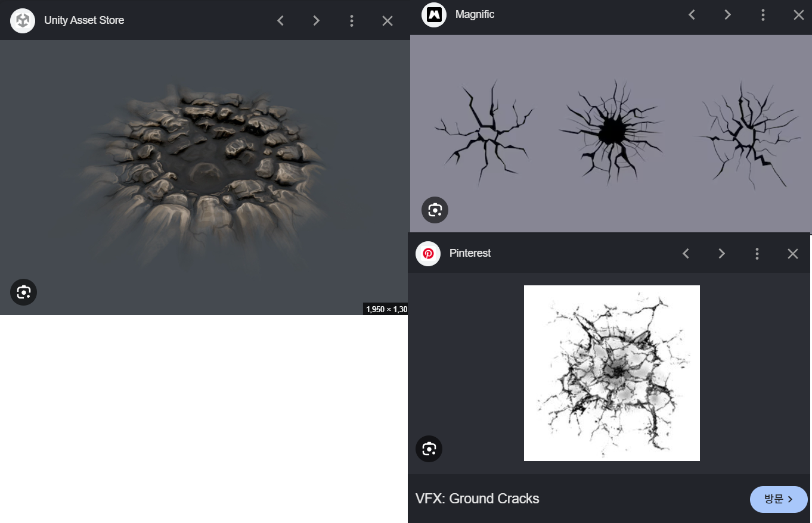Viewport: 812px width, 523px height.
Task: Open the ground cracks image on white
Action: click(612, 373)
